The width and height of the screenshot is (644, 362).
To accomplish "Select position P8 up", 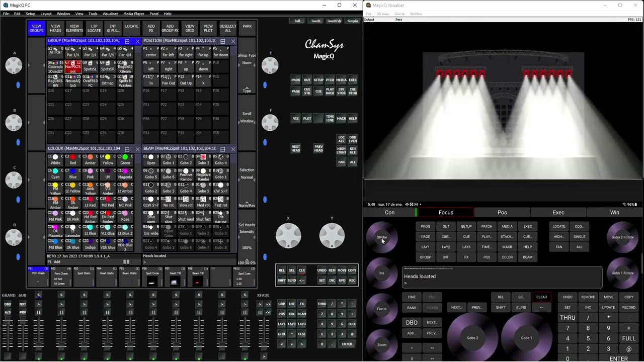I will click(186, 66).
